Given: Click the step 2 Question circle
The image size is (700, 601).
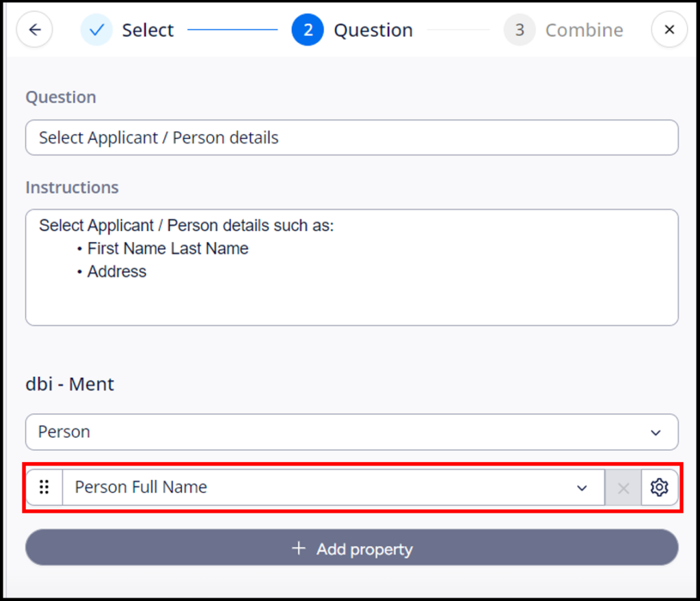Looking at the screenshot, I should (x=308, y=30).
